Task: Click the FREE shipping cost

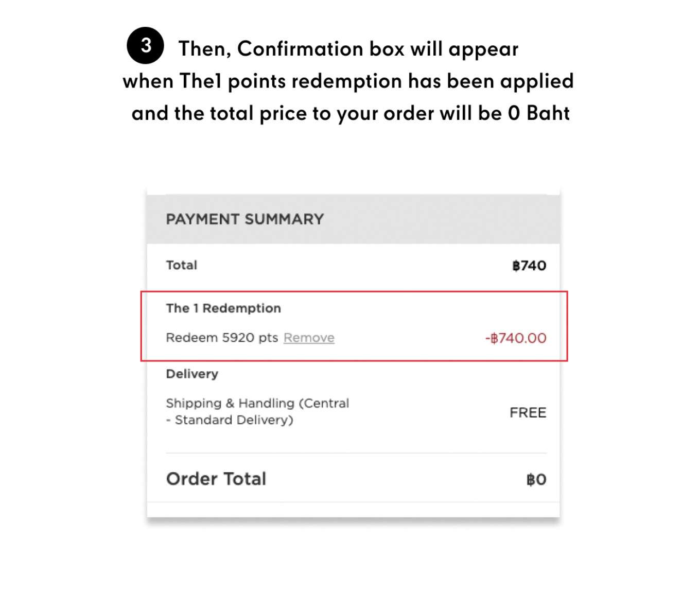Action: click(x=528, y=412)
